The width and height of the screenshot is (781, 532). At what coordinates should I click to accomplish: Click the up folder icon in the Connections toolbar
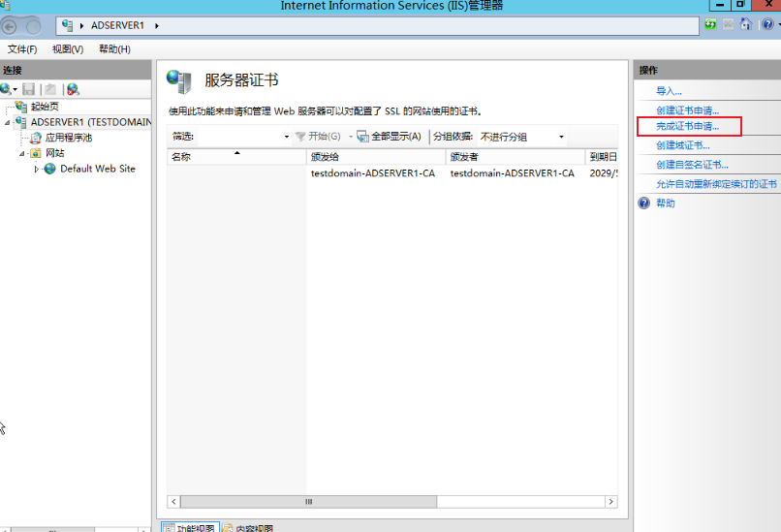click(50, 89)
